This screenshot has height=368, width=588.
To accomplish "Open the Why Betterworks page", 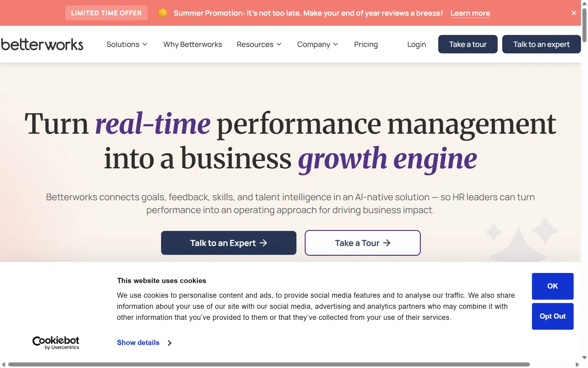I will point(193,44).
